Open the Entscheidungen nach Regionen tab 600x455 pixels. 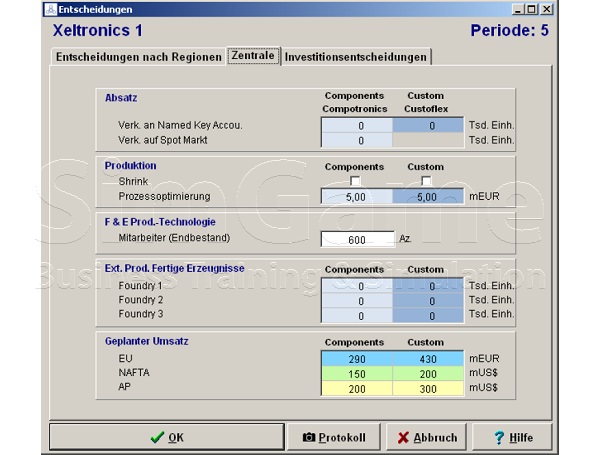click(x=139, y=57)
